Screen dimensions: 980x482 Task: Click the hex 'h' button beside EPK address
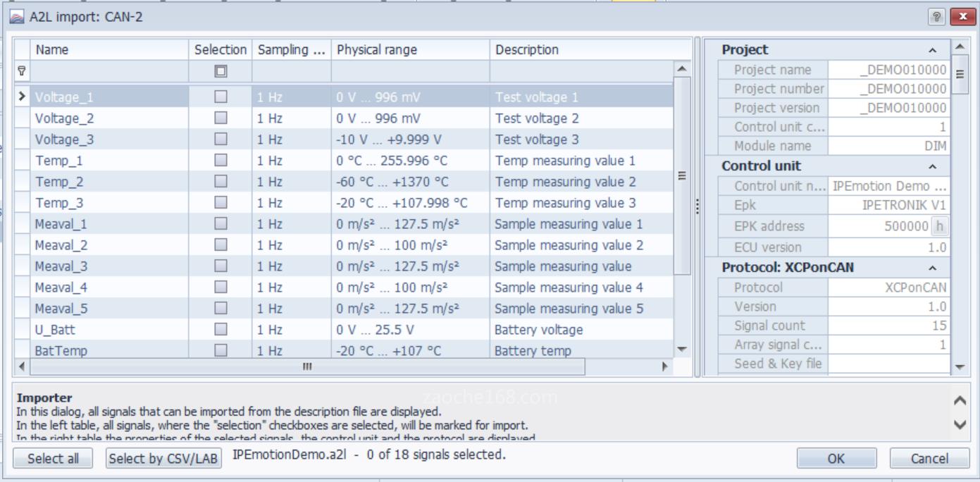(x=939, y=226)
